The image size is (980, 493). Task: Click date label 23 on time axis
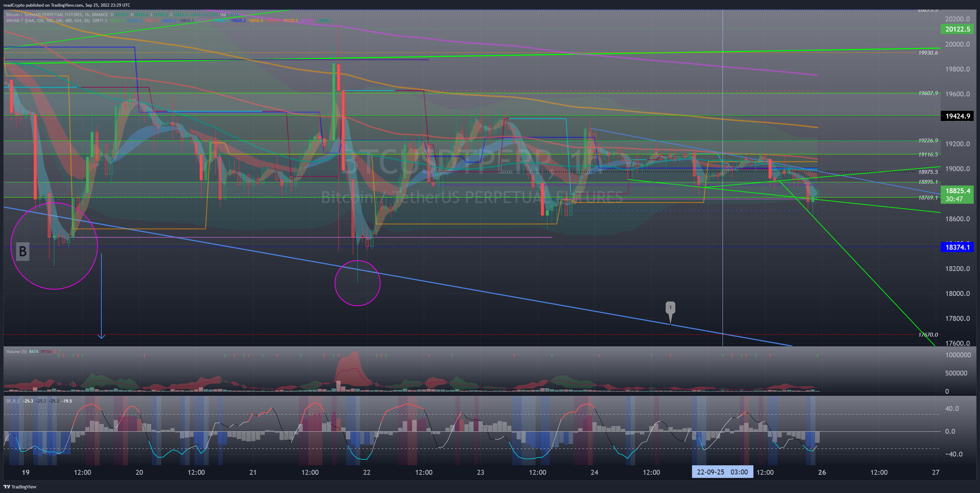[x=481, y=472]
